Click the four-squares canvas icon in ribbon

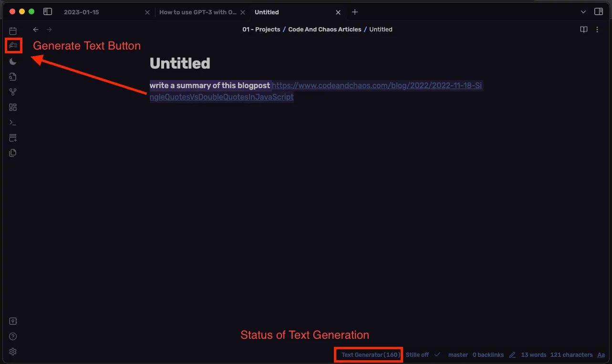[13, 107]
